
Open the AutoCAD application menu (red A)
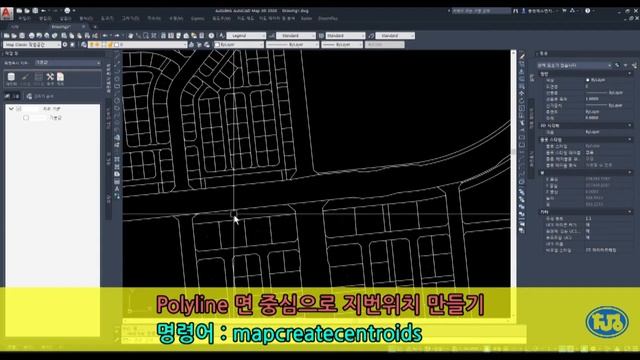7,13
